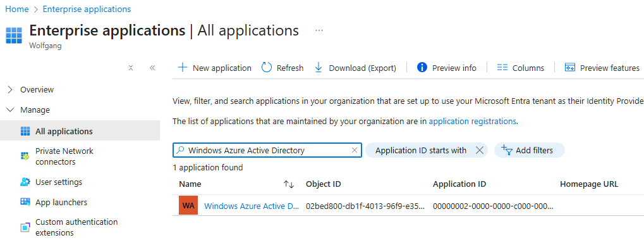Click the Name column sort arrows

pyautogui.click(x=289, y=184)
